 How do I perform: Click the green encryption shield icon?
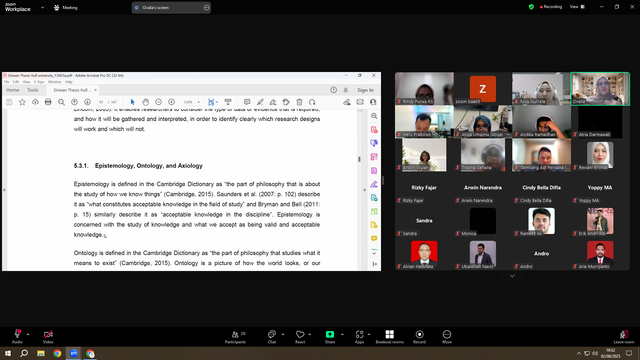pyautogui.click(x=531, y=7)
